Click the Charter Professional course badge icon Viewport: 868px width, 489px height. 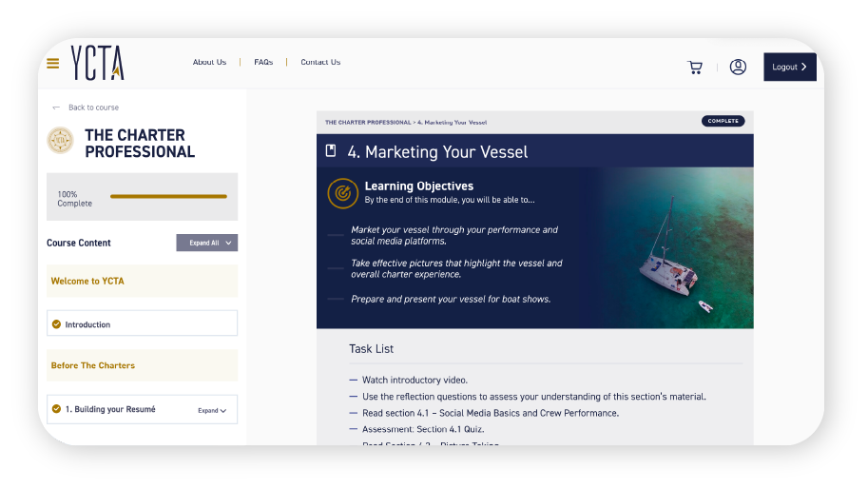click(x=60, y=141)
